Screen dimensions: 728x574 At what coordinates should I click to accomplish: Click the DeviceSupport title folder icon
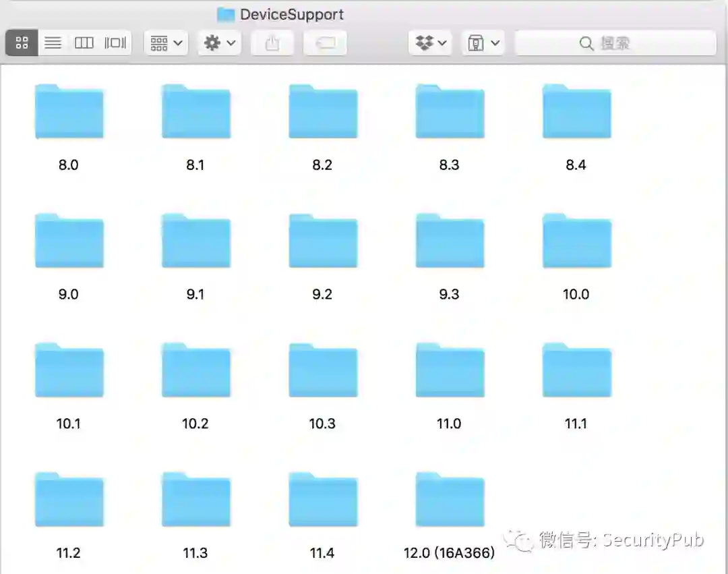(226, 15)
